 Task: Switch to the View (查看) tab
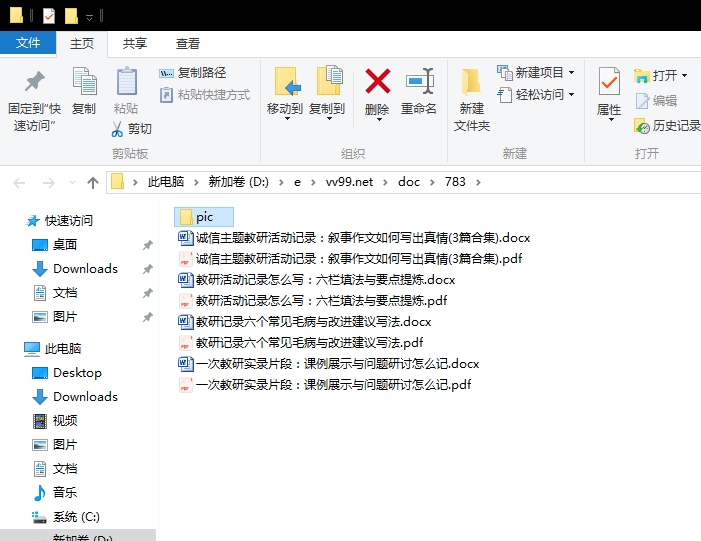pyautogui.click(x=187, y=44)
